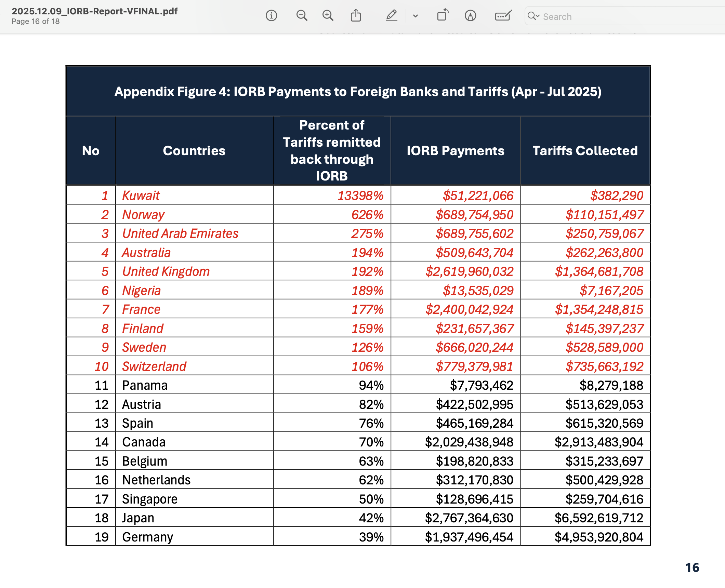Open search options magnifier dropdown

coord(533,16)
